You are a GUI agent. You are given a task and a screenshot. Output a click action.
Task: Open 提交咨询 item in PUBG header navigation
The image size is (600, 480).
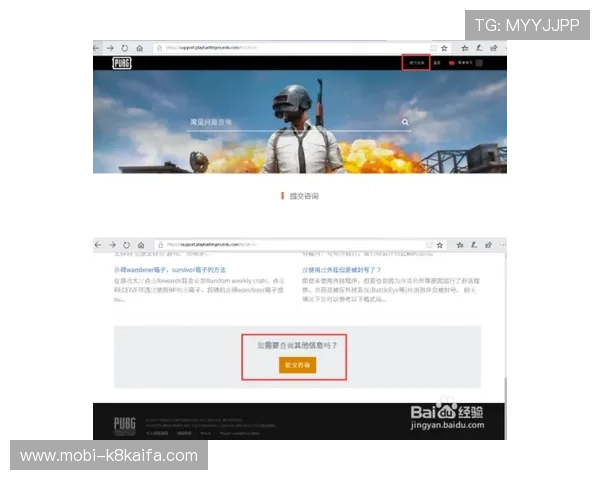[x=416, y=62]
